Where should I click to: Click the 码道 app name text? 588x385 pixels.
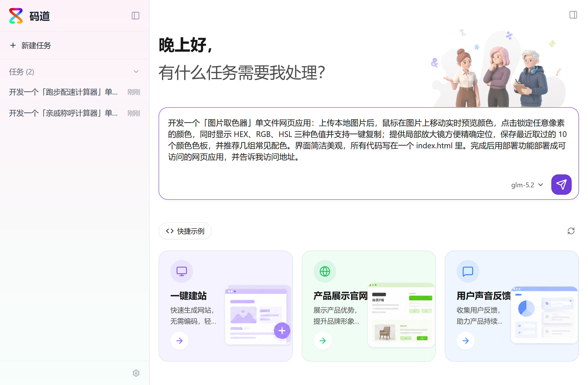click(x=39, y=16)
